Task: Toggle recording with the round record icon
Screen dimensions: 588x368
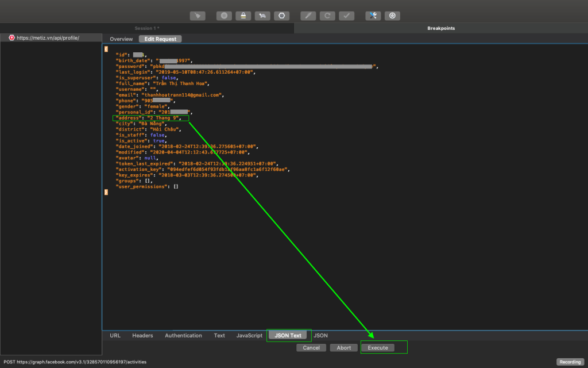Action: [x=224, y=16]
